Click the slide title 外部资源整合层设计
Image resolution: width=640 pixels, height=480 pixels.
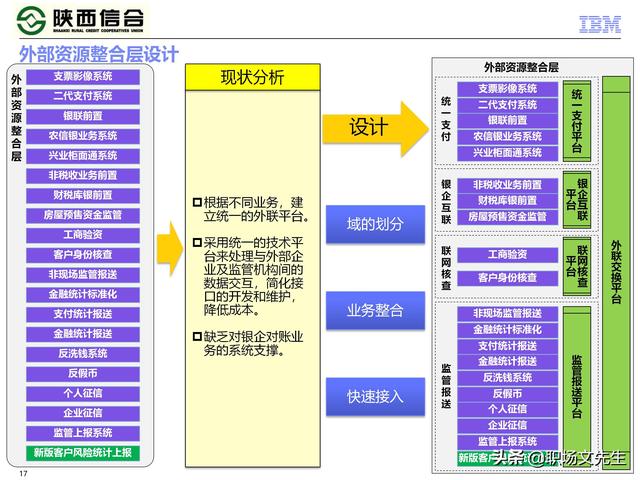[99, 54]
